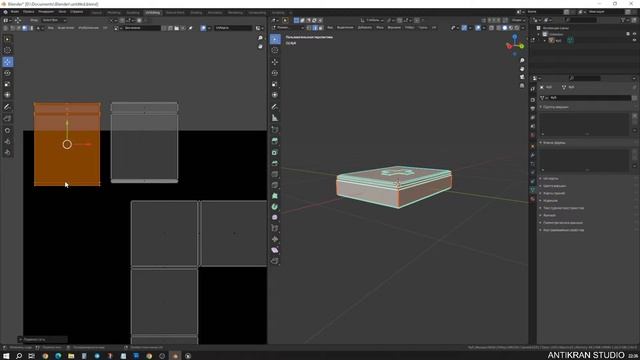640x360 pixels.
Task: Open Windows Start menu
Action: pyautogui.click(x=6, y=356)
